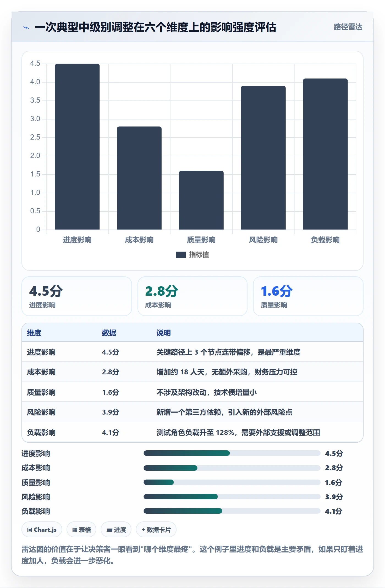The image size is (385, 588).
Task: Click the 质量影响 progress bar showing 1.6分
Action: pyautogui.click(x=232, y=482)
